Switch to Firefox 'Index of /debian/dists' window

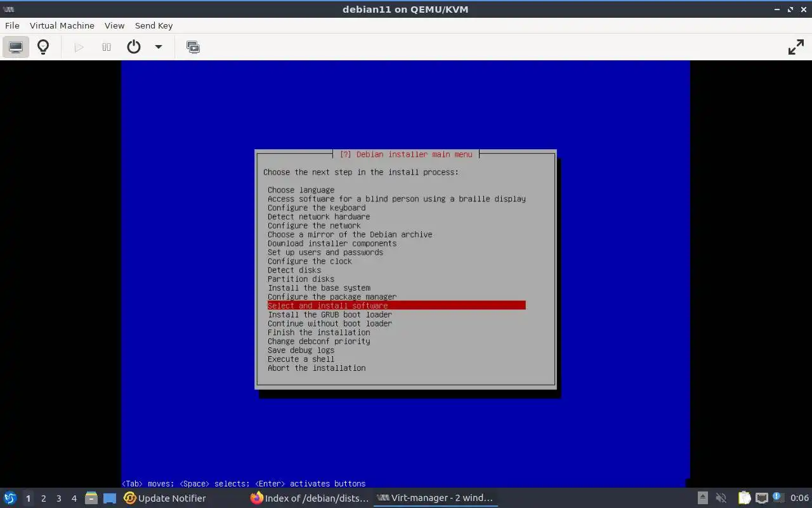[x=310, y=498]
